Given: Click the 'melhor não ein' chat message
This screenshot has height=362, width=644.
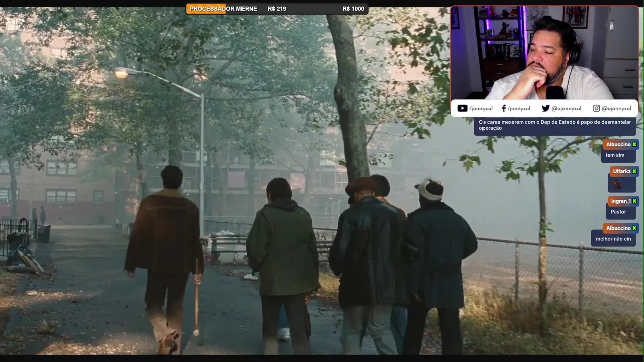Looking at the screenshot, I should coord(613,239).
